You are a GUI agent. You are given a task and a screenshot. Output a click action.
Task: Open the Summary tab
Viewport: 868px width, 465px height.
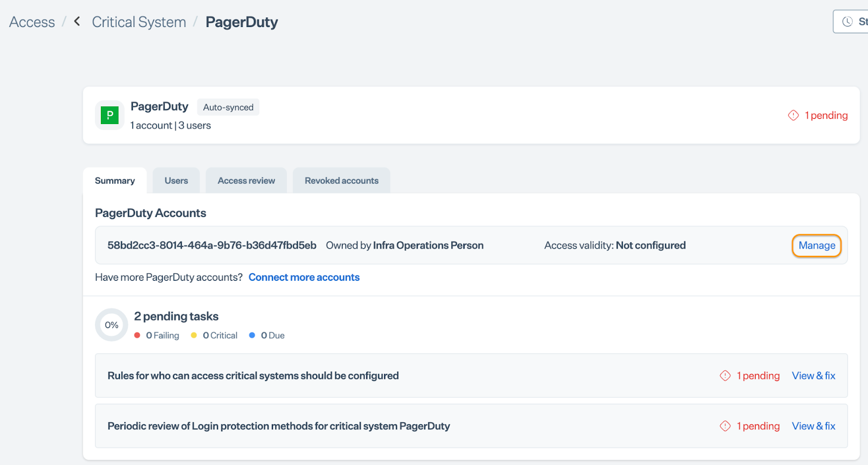(115, 180)
